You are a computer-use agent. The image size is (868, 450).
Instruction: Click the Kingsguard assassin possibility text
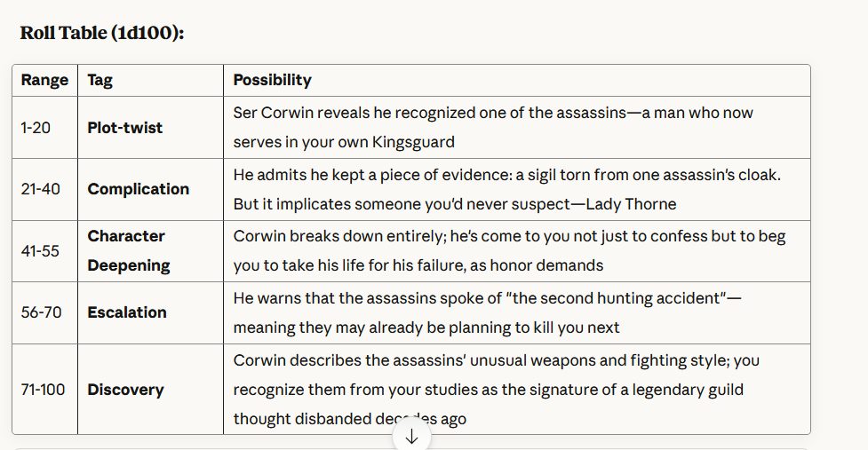coord(493,128)
